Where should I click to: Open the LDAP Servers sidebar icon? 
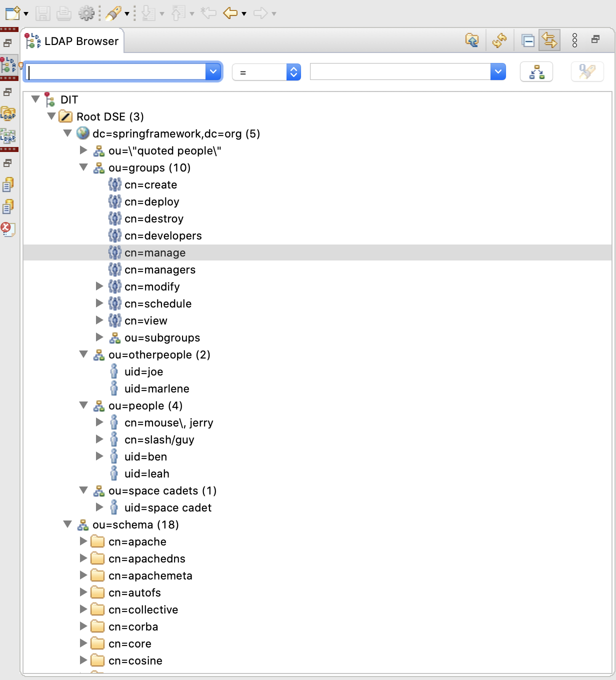[8, 135]
